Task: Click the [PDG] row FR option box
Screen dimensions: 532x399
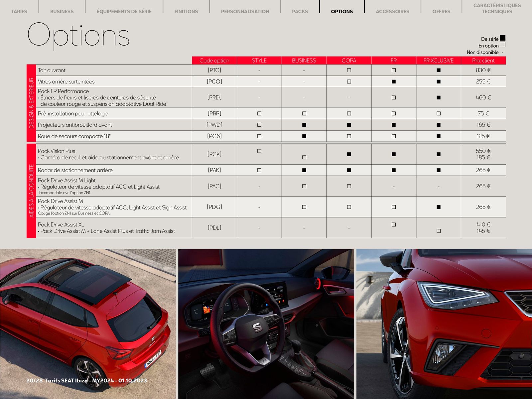Action: [394, 207]
